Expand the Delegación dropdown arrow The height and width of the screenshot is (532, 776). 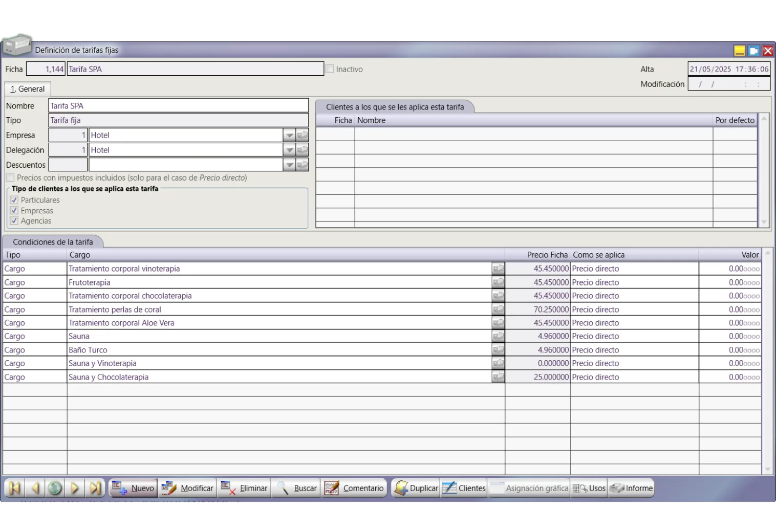tap(289, 150)
